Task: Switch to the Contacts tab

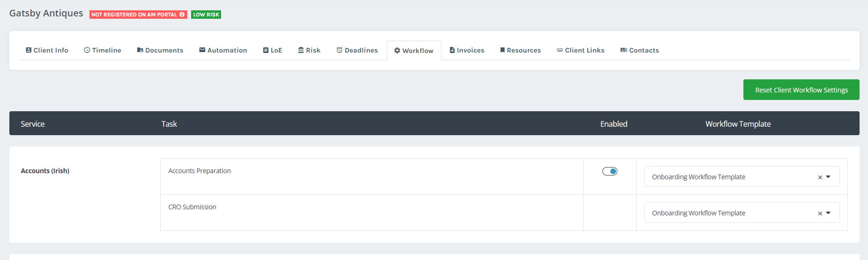Action: point(640,50)
